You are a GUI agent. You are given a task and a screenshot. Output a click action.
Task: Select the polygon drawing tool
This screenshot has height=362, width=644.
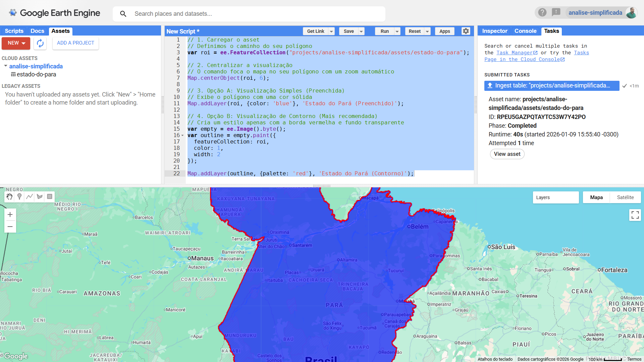(x=40, y=197)
